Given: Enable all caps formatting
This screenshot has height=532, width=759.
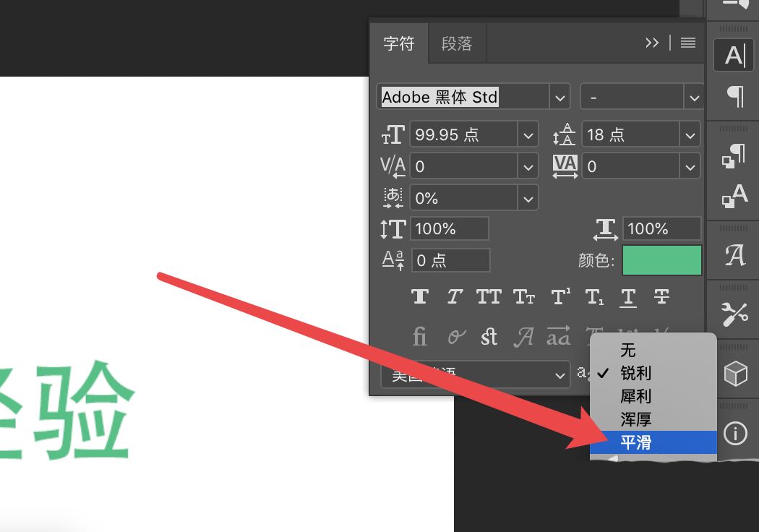Looking at the screenshot, I should (489, 296).
